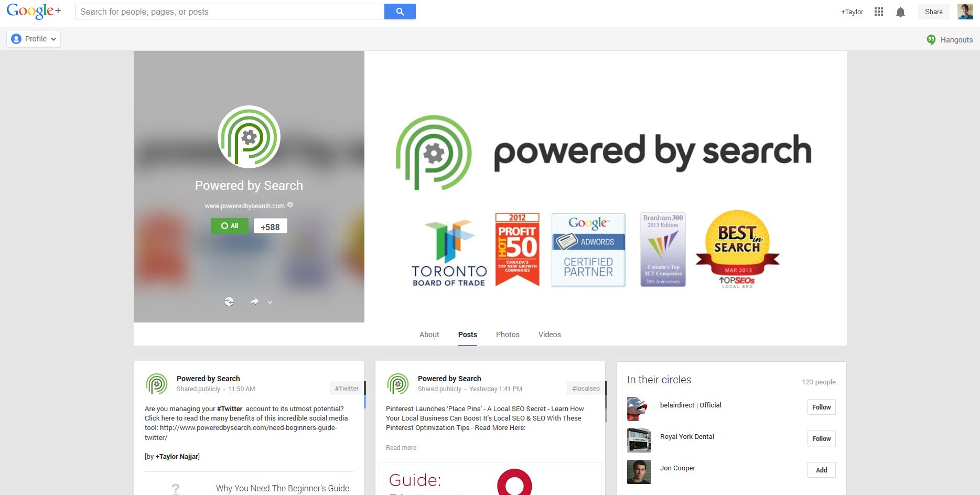Expand post with Read more link
This screenshot has width=980, height=495.
click(x=401, y=448)
